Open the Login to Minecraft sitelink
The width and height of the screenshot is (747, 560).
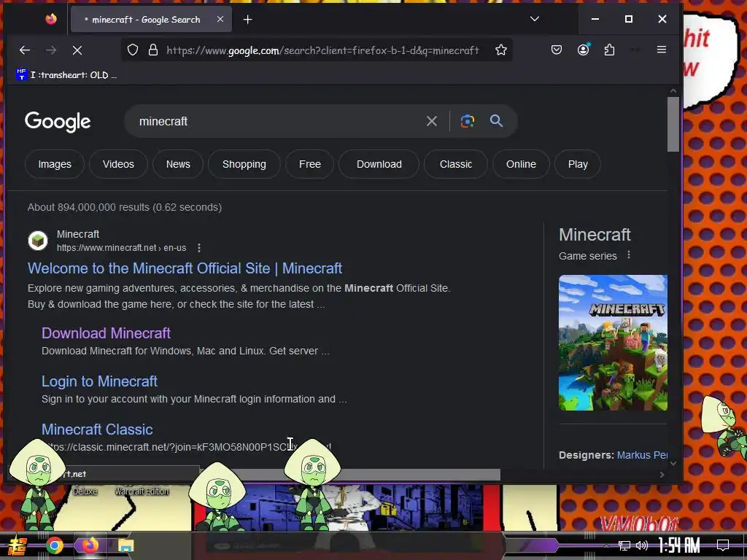[99, 381]
